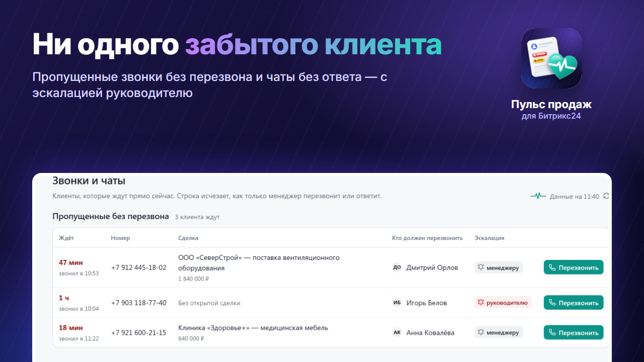
Task: Use Перезвонить for Анна Ковалёва's missed call
Action: [x=574, y=332]
